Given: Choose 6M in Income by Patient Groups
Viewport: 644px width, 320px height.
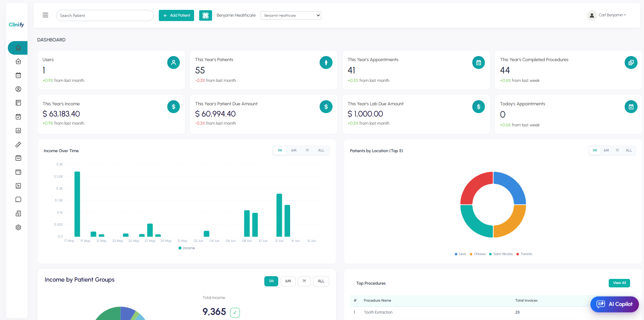Looking at the screenshot, I should (288, 281).
